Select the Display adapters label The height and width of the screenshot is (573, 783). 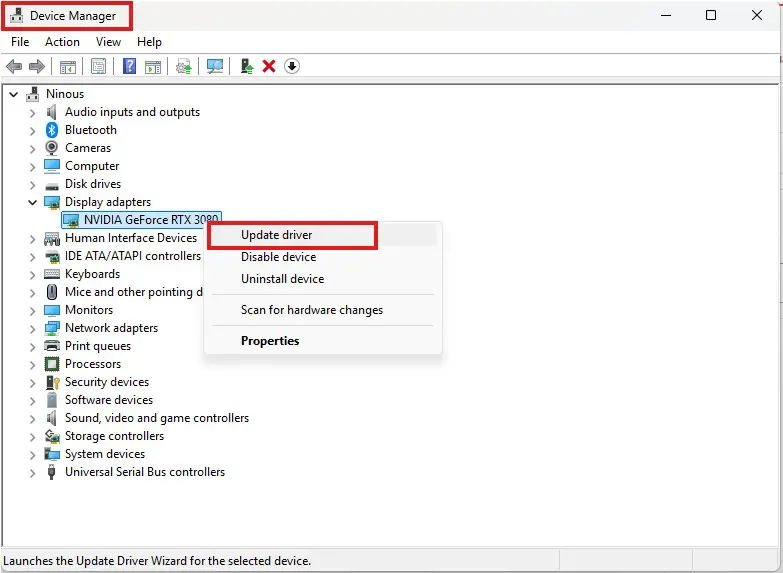(x=108, y=202)
